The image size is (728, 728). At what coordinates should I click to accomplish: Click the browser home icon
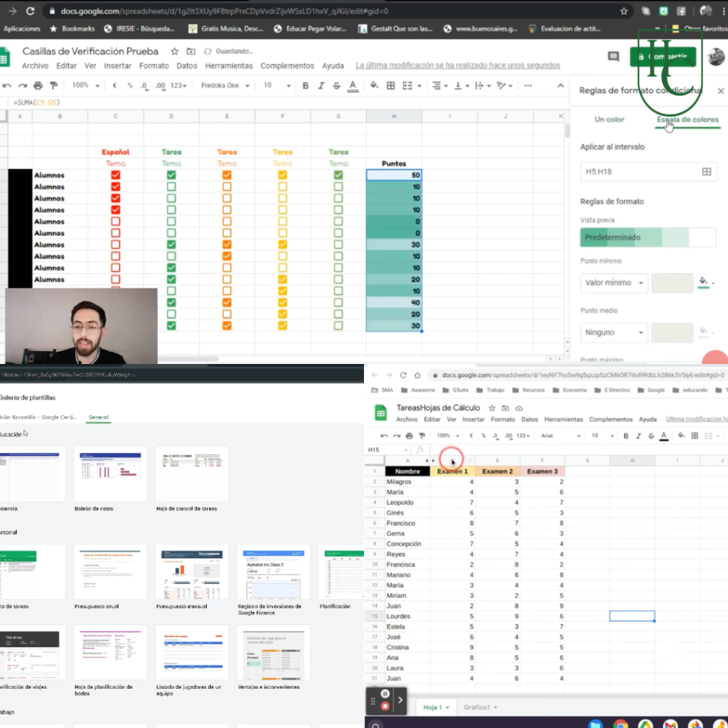[x=417, y=375]
